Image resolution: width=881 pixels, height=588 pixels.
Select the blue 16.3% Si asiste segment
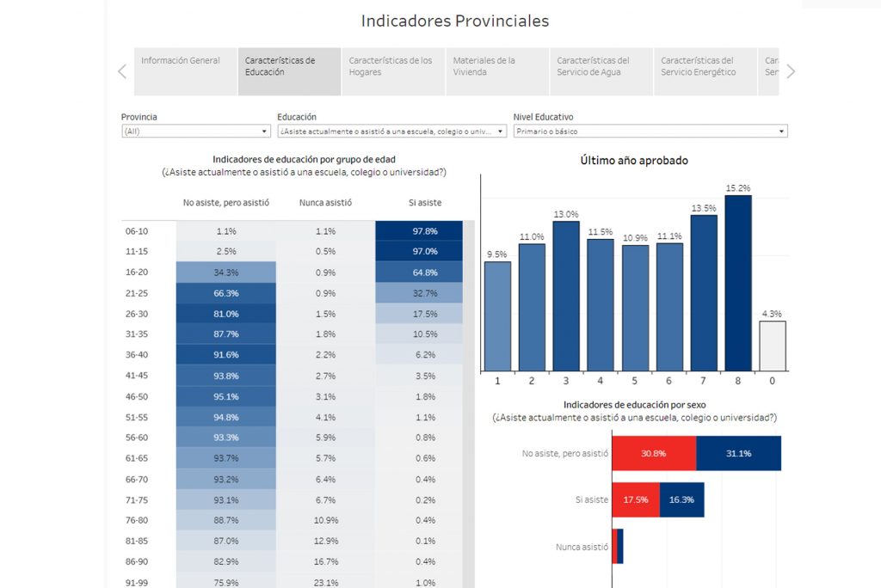point(682,499)
